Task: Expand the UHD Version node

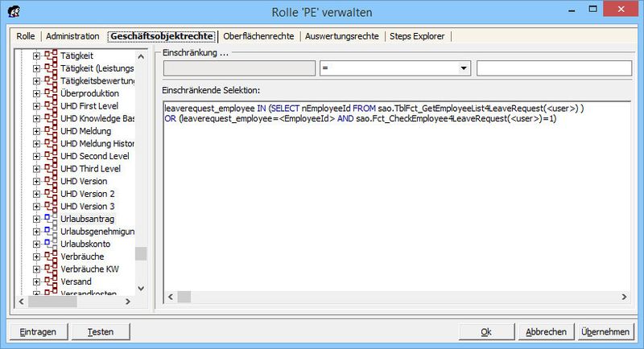Action: click(36, 181)
